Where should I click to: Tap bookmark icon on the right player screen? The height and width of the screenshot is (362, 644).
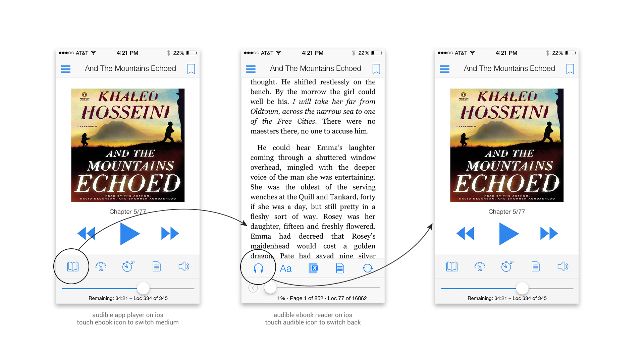point(570,69)
